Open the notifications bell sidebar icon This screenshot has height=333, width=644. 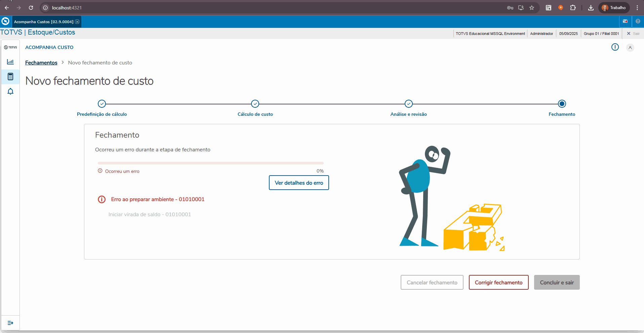click(x=10, y=91)
